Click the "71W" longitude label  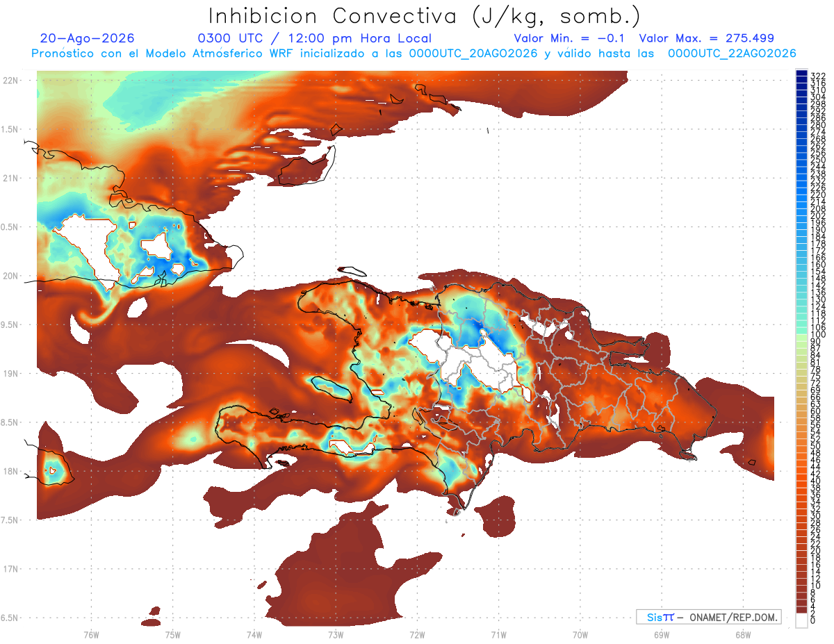tap(498, 634)
